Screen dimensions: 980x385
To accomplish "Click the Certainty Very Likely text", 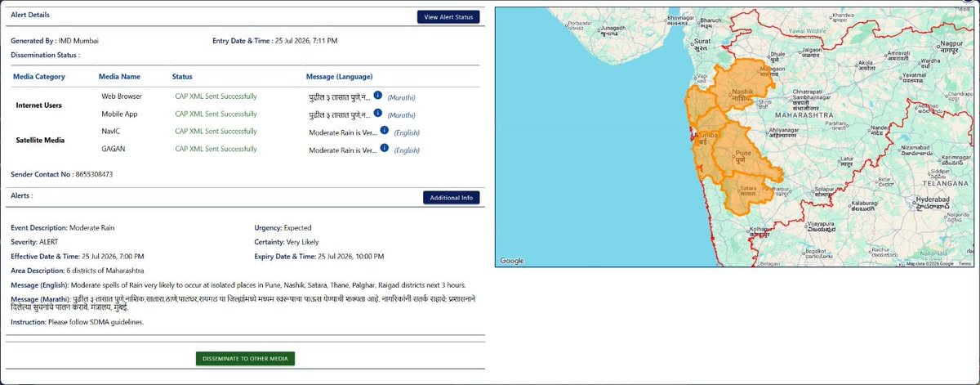I will coord(286,243).
